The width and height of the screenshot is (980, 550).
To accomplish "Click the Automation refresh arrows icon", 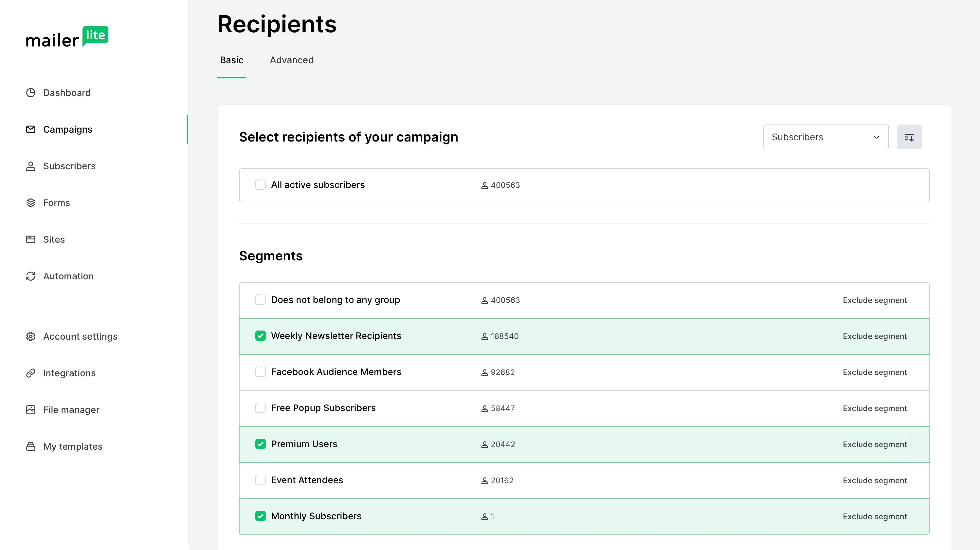I will [31, 276].
